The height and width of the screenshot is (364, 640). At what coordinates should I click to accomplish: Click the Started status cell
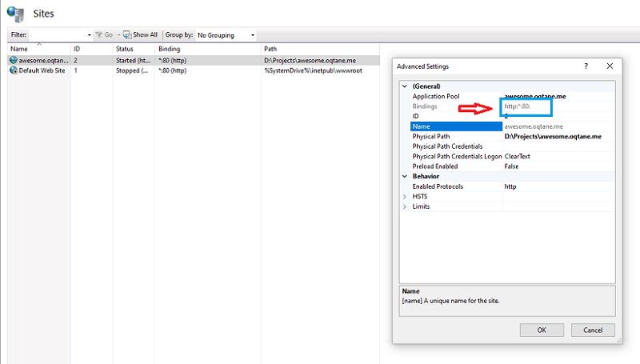pos(133,60)
